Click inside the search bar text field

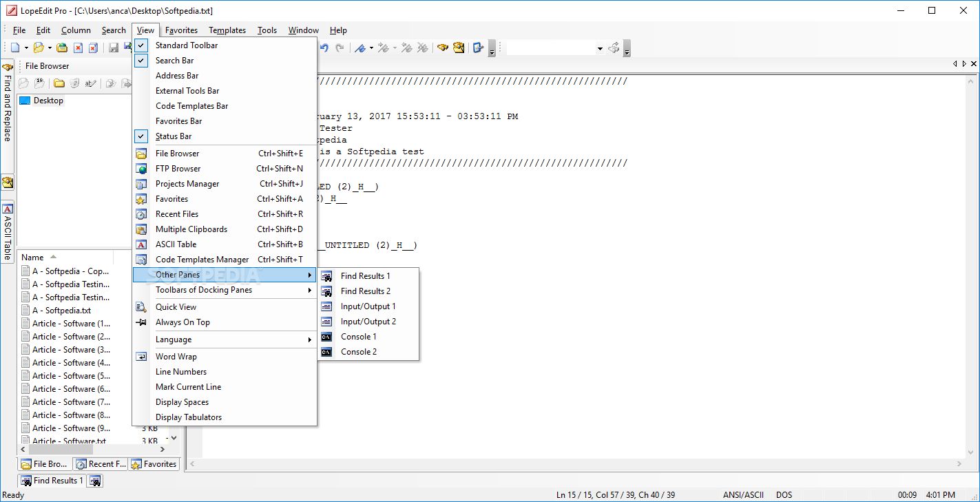click(550, 48)
